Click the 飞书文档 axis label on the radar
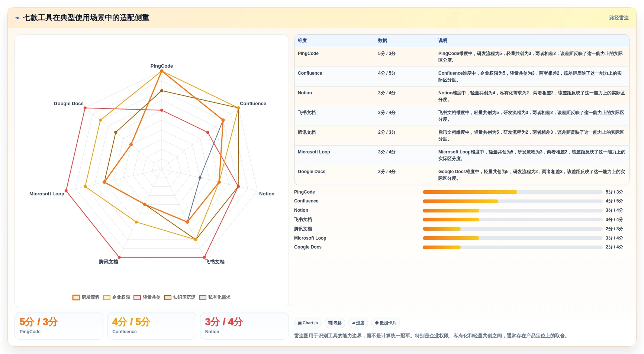 click(215, 262)
